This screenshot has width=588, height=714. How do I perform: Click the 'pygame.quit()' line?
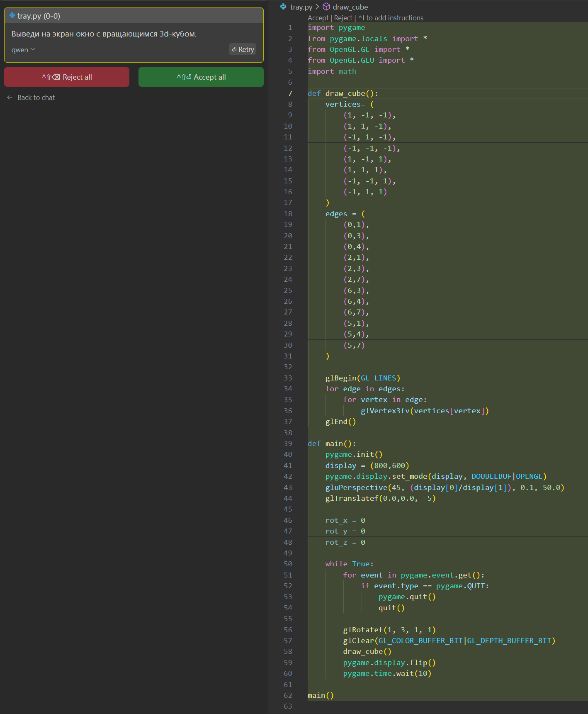pyautogui.click(x=407, y=597)
